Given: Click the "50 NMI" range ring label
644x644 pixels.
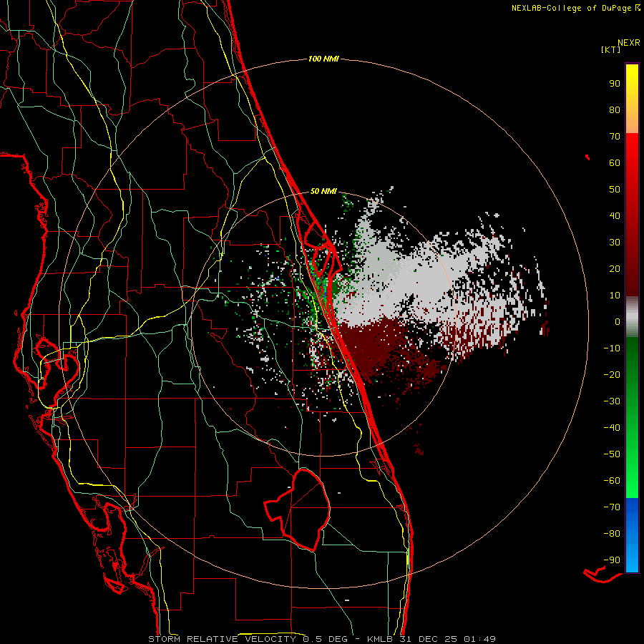Looking at the screenshot, I should point(323,191).
